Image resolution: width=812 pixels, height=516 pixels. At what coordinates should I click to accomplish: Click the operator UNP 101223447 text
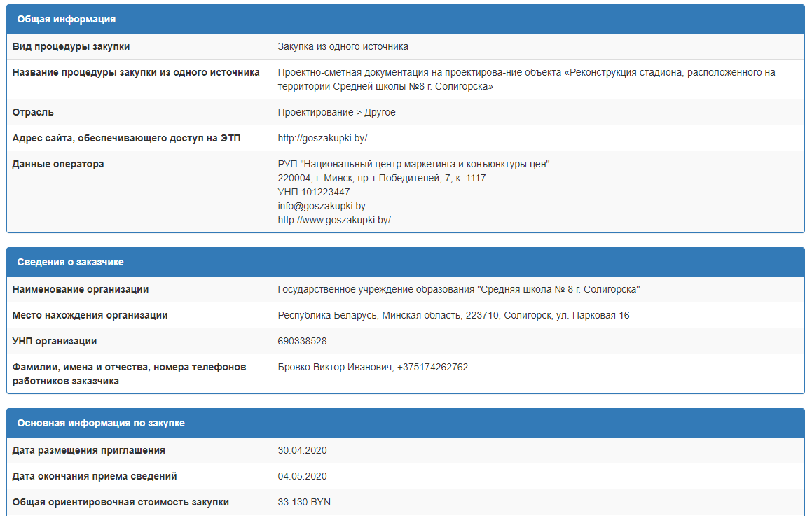point(314,192)
